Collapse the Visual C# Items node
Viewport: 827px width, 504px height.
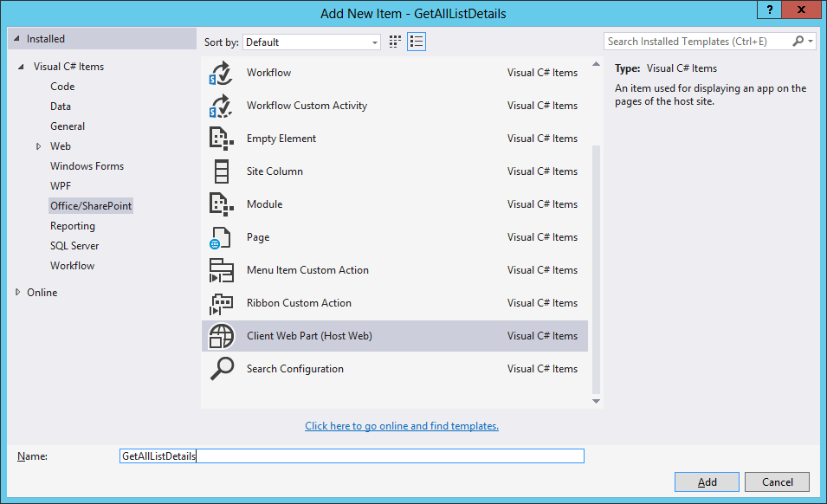coord(21,67)
